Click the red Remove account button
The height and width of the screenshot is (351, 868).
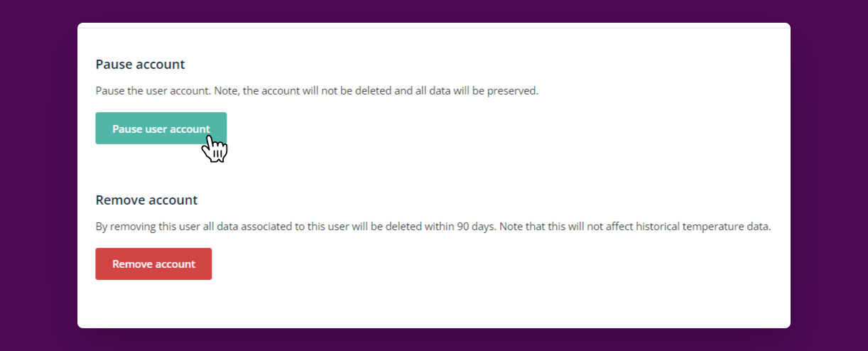click(153, 264)
